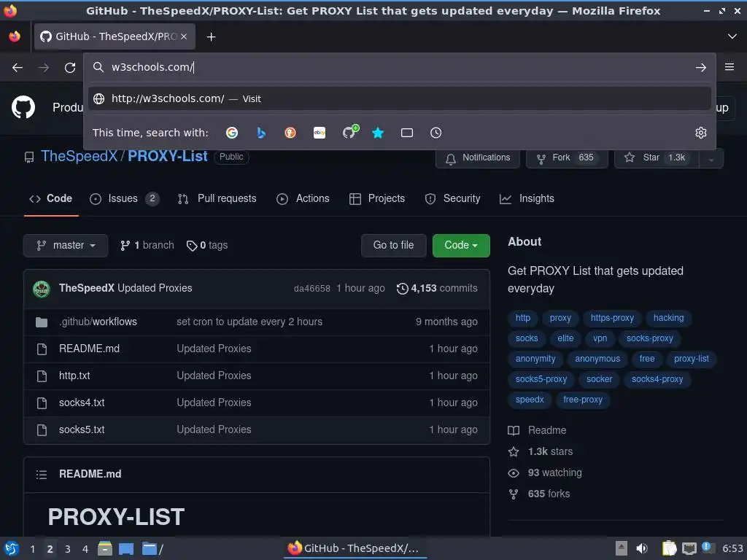
Task: Switch to the Actions tab
Action: [x=303, y=198]
